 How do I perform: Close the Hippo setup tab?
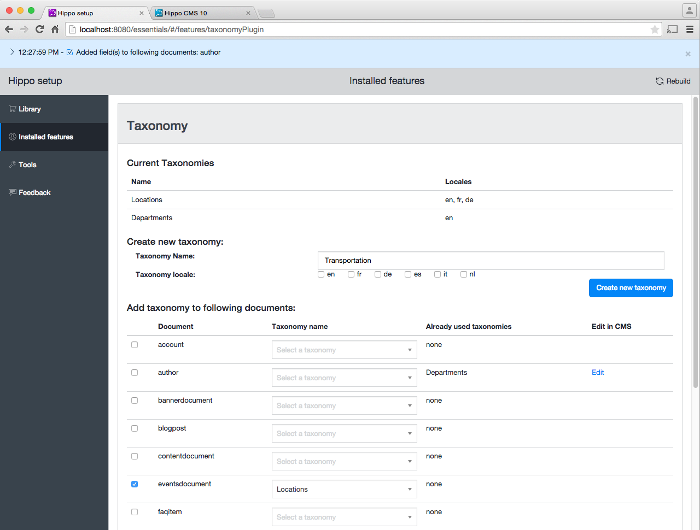coord(142,13)
